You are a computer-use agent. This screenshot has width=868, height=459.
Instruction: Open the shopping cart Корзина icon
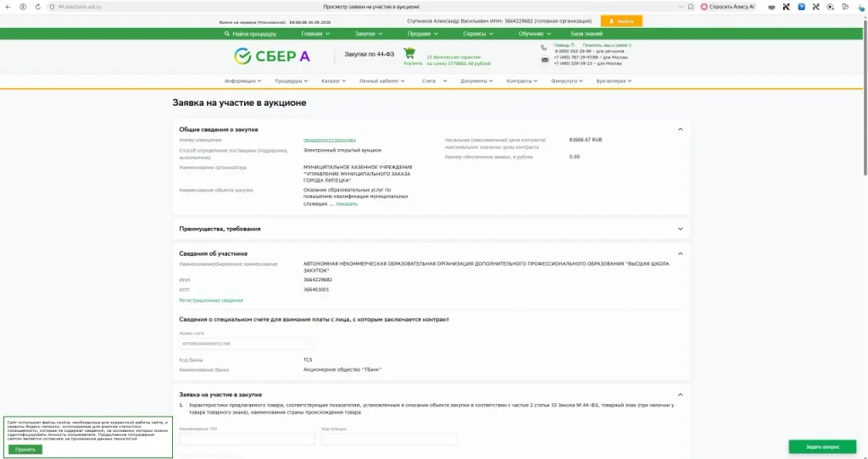pyautogui.click(x=409, y=53)
